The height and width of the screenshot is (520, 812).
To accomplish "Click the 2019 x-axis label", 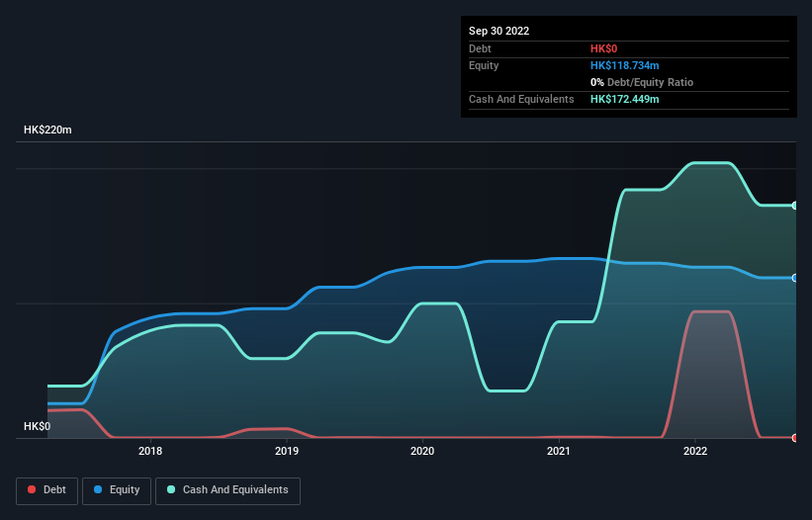I will pos(287,451).
